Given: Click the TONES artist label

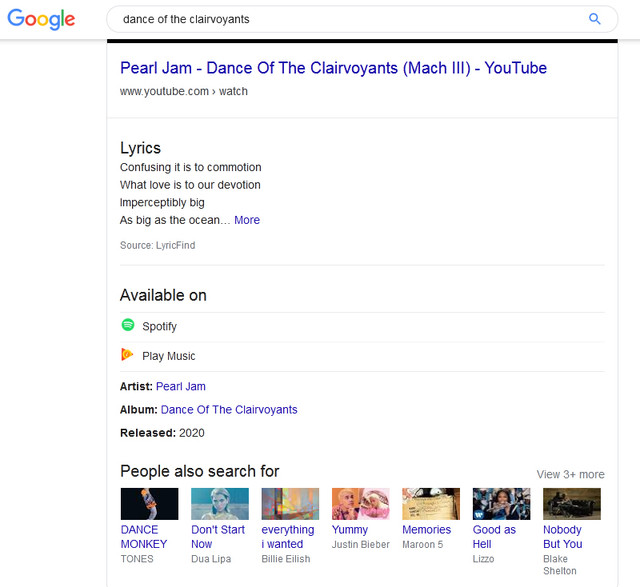Looking at the screenshot, I should click(137, 559).
